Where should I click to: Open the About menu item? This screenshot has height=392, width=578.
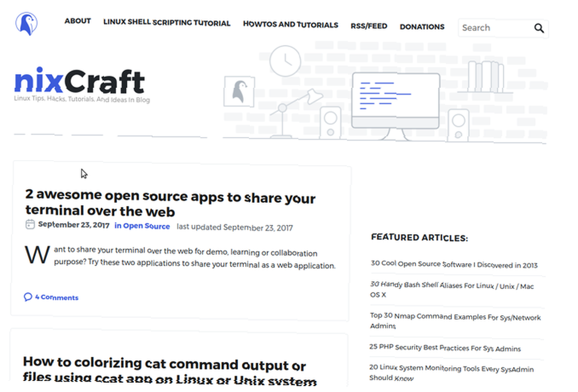tap(78, 21)
